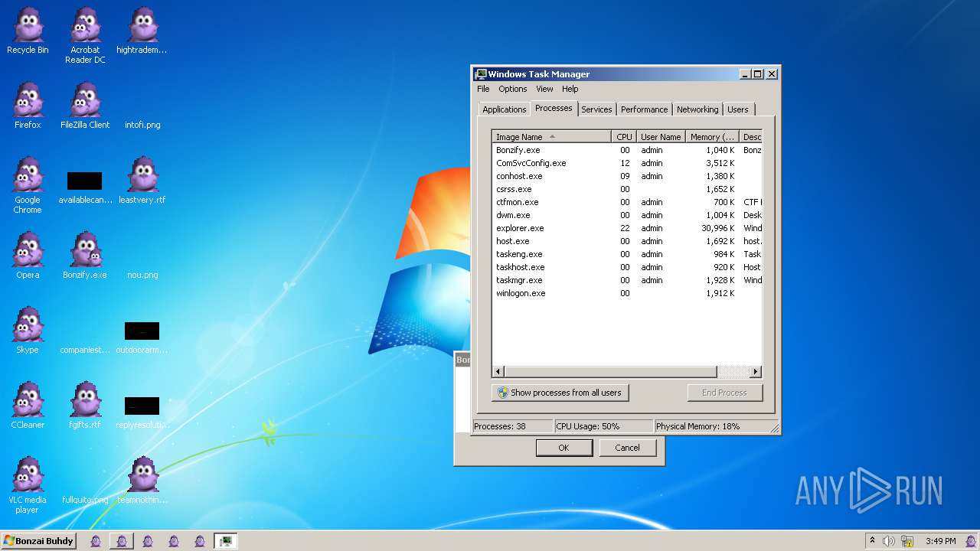This screenshot has height=551, width=980.
Task: Select the winlogon.exe process row
Action: pos(627,293)
